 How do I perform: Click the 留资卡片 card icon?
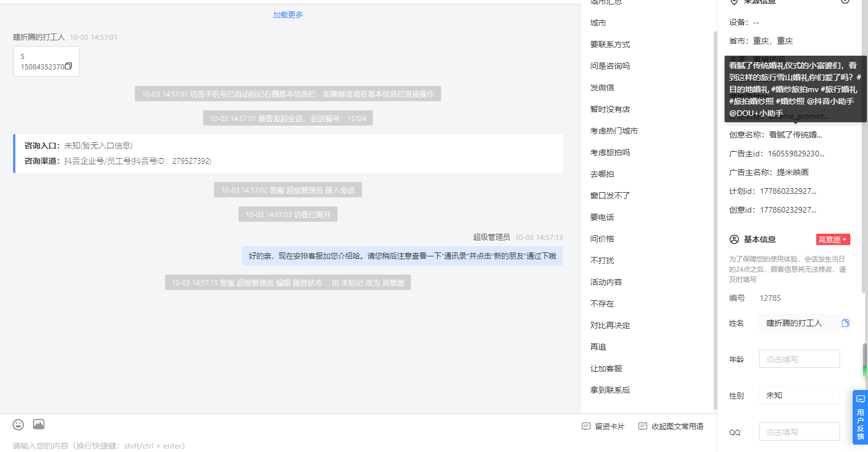pyautogui.click(x=586, y=426)
